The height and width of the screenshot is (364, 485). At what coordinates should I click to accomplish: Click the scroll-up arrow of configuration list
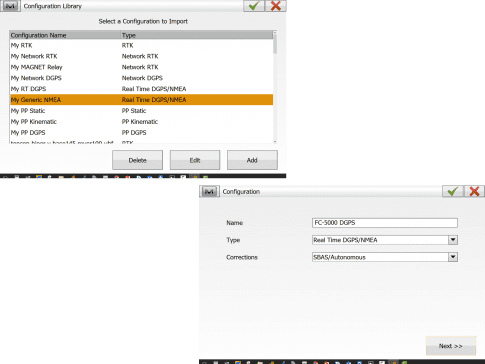click(275, 33)
